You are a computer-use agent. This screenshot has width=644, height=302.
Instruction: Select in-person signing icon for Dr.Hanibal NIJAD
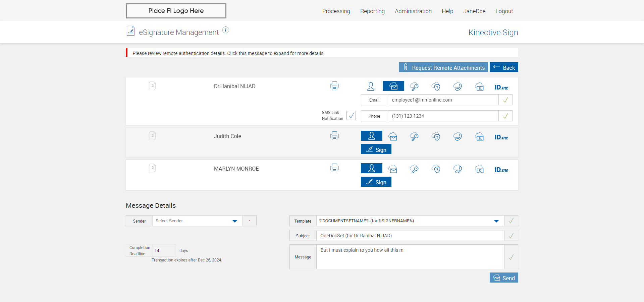click(x=371, y=86)
